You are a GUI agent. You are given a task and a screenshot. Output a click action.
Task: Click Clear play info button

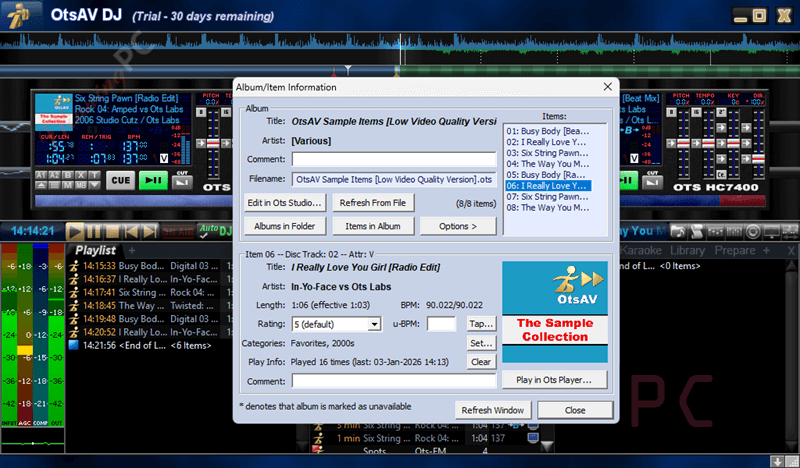click(481, 362)
